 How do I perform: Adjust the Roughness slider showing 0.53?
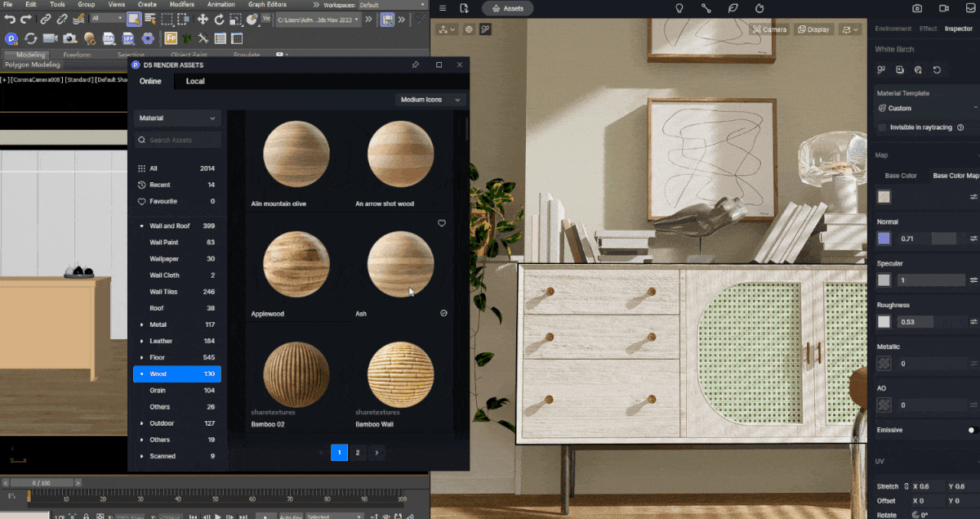pos(931,322)
